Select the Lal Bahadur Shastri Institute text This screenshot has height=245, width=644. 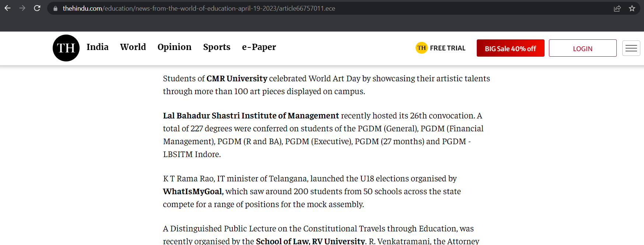251,116
